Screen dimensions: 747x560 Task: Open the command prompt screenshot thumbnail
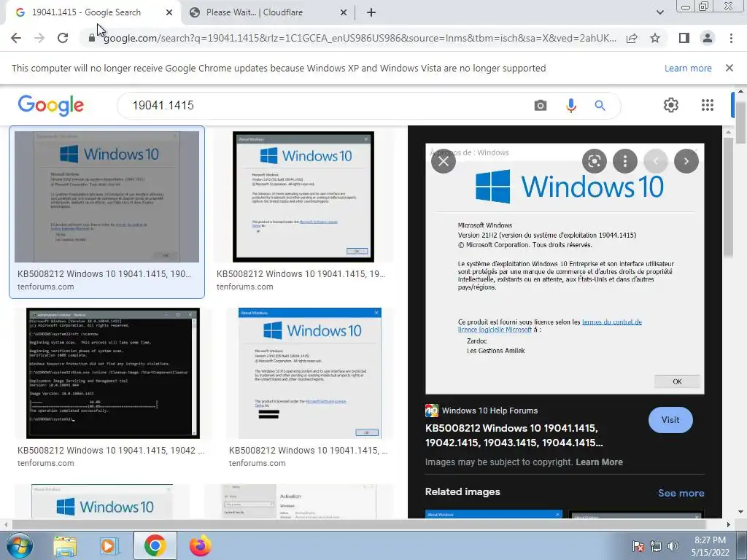(113, 373)
